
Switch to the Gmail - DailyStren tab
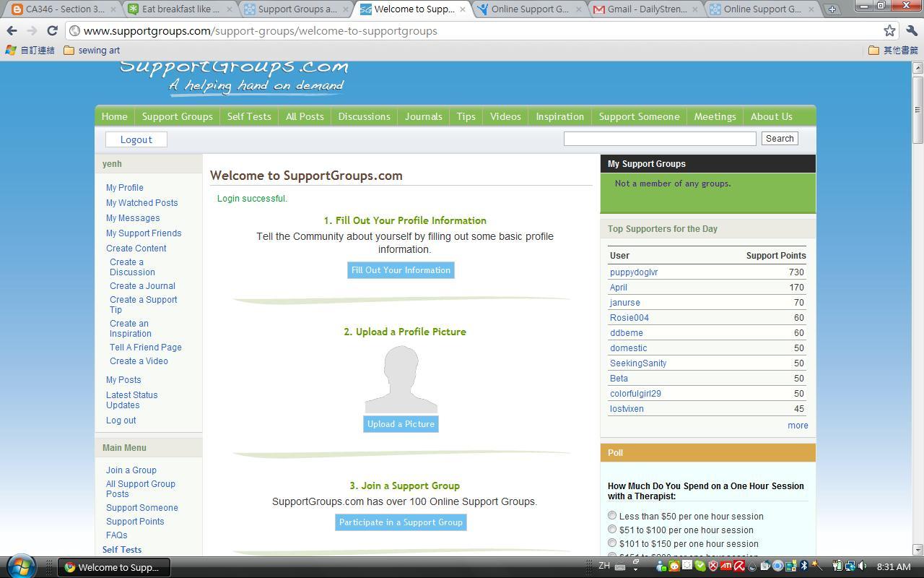point(646,9)
